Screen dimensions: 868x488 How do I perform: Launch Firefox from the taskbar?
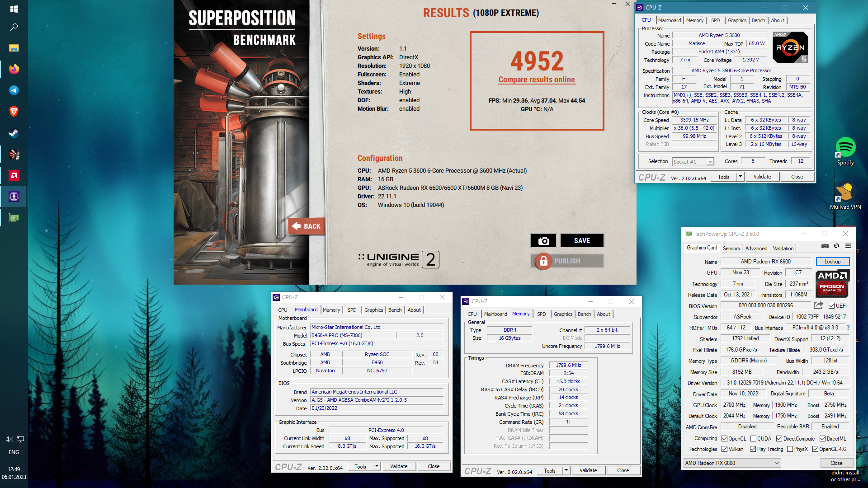[14, 69]
